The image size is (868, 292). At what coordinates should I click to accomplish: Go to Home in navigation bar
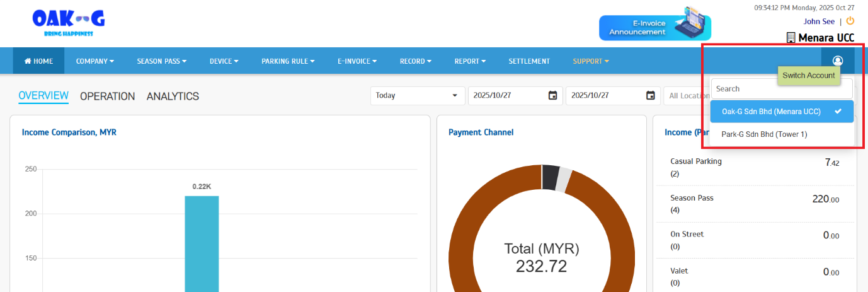38,61
